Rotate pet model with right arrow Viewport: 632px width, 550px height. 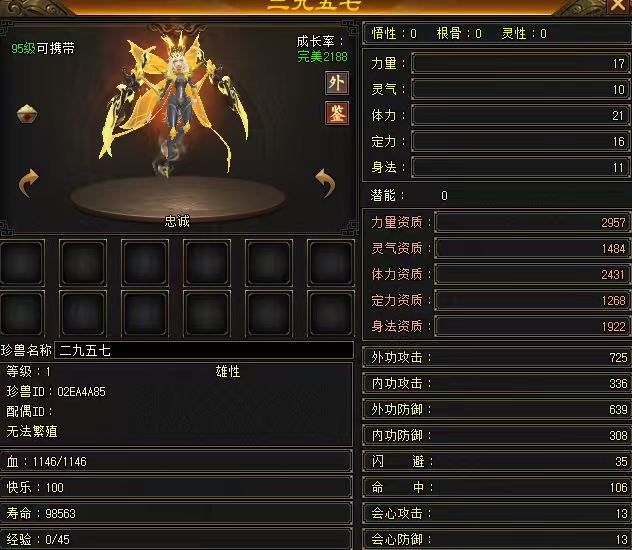325,183
